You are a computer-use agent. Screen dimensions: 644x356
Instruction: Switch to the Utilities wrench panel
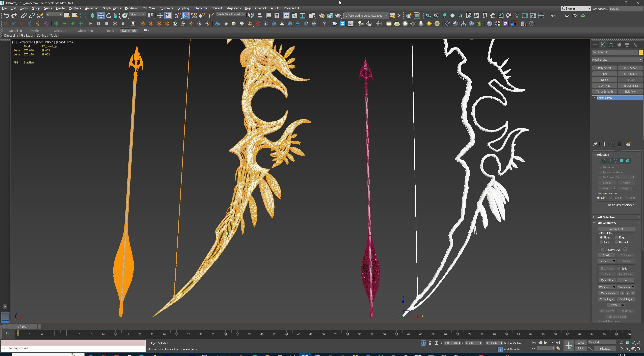635,45
